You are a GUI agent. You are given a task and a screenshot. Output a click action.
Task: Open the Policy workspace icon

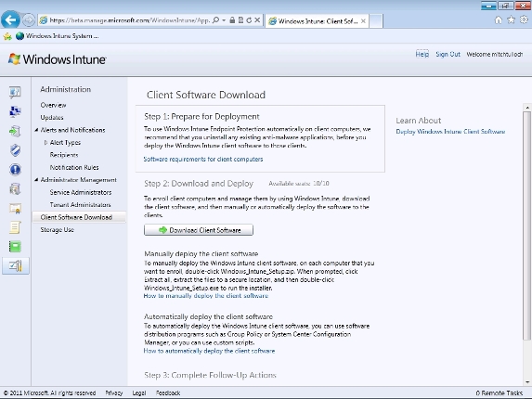pyautogui.click(x=15, y=227)
